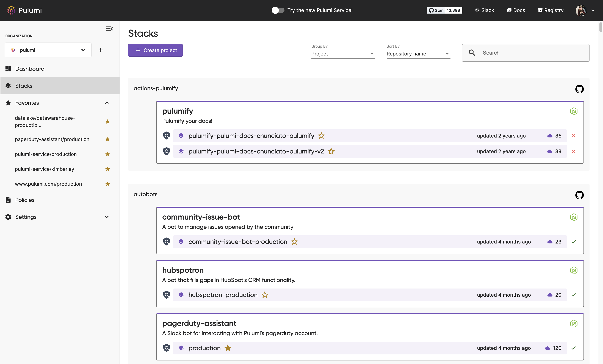
Task: Open the autobots GitHub repository icon
Action: click(579, 195)
